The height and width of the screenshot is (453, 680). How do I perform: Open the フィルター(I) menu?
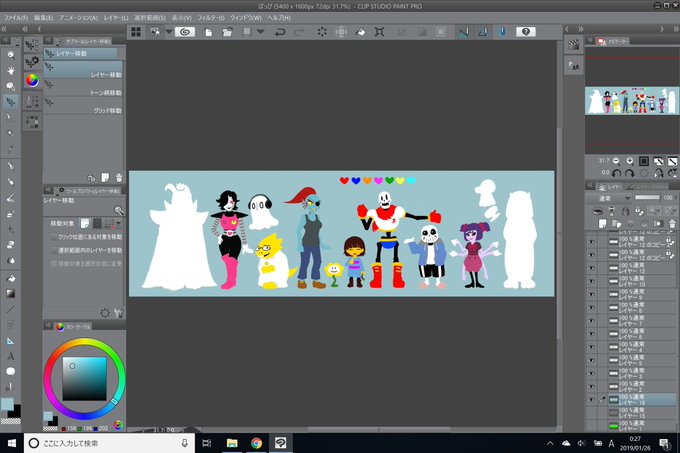[x=211, y=18]
